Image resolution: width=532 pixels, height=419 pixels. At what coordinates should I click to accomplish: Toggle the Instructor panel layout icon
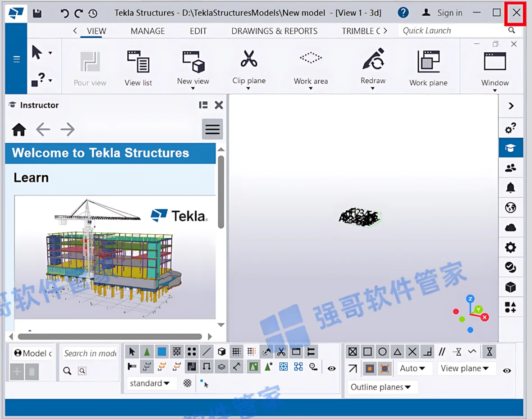[203, 105]
